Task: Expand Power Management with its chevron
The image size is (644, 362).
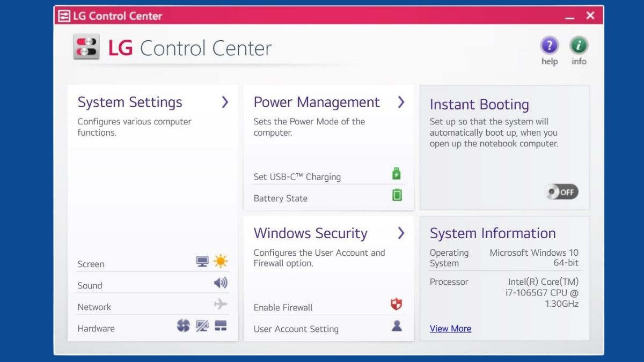Action: (x=401, y=102)
